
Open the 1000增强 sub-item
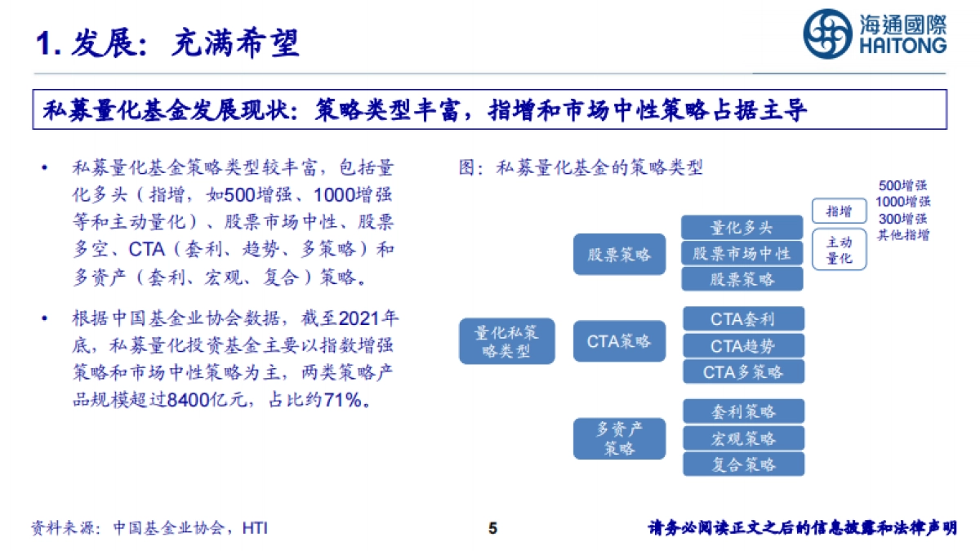click(x=902, y=200)
